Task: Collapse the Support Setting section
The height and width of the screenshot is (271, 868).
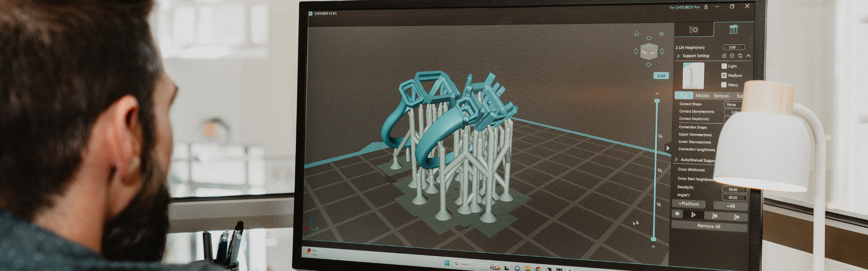Action: (748, 56)
